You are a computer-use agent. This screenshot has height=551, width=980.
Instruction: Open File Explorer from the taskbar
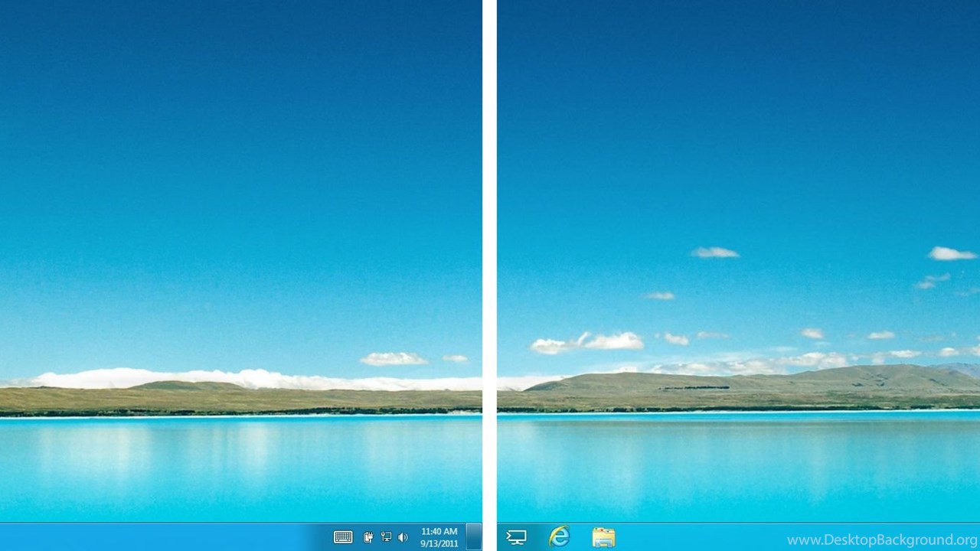pyautogui.click(x=603, y=538)
